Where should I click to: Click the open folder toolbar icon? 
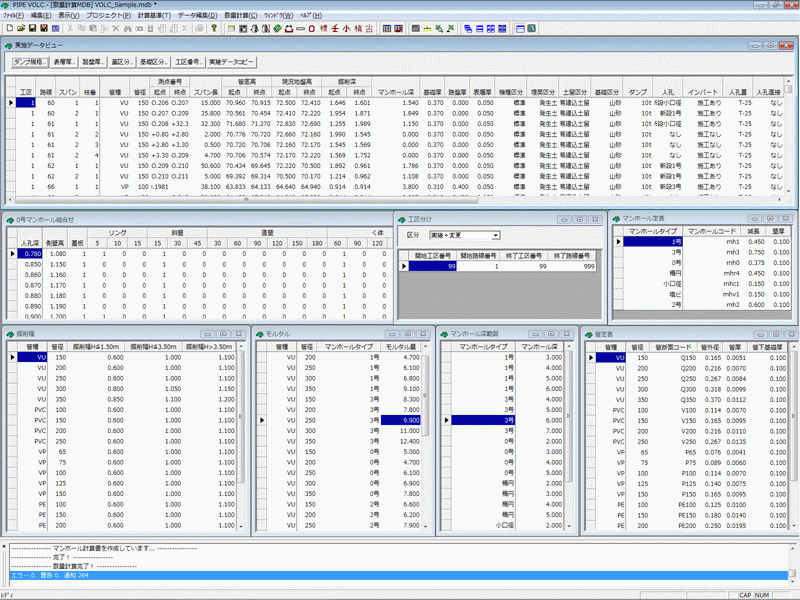click(x=20, y=28)
